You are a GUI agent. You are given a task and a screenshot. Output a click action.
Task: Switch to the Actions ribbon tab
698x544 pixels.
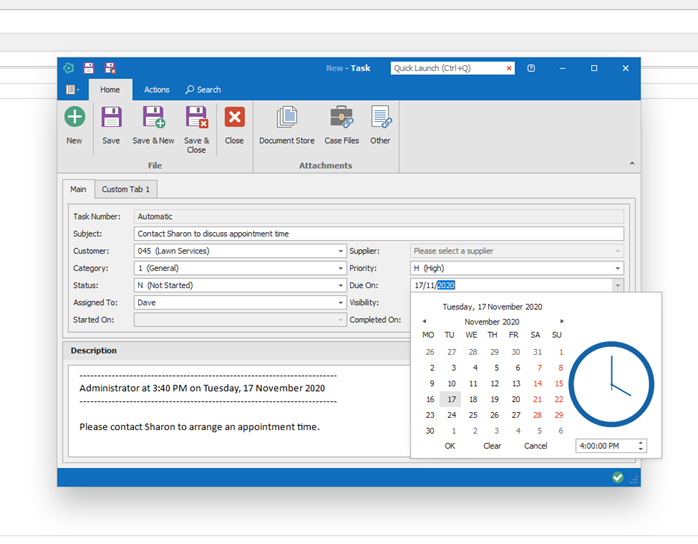coord(156,90)
